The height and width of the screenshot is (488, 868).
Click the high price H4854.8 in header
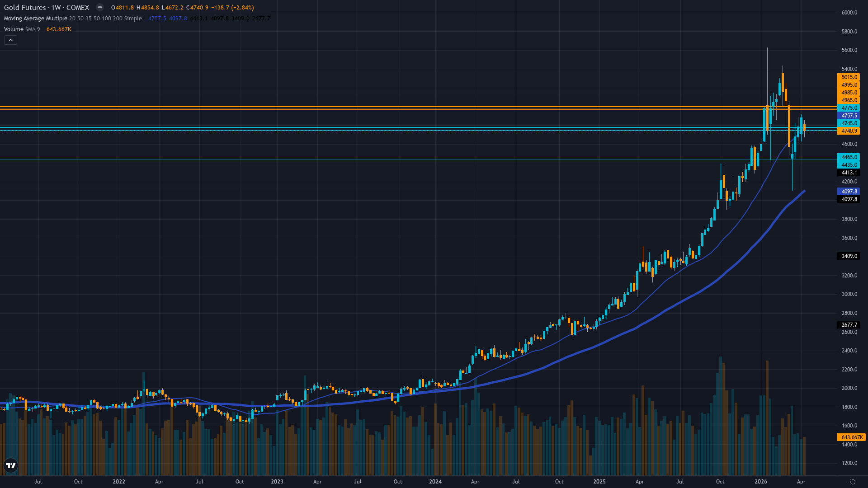148,8
